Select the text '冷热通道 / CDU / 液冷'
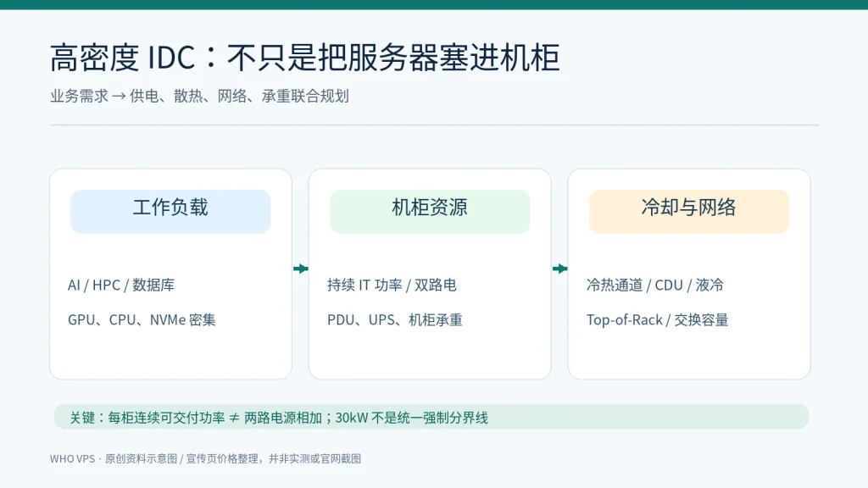 (x=655, y=285)
